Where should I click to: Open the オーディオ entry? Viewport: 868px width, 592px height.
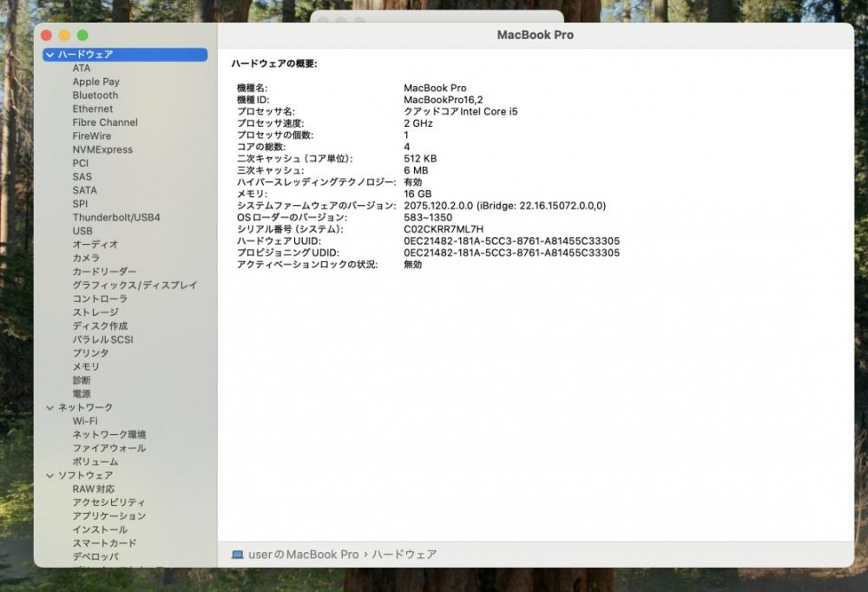(x=95, y=244)
